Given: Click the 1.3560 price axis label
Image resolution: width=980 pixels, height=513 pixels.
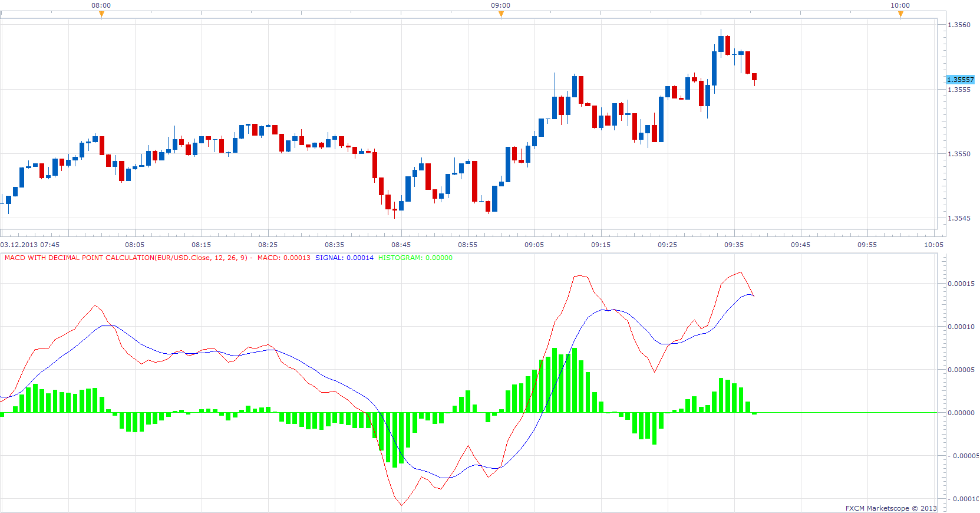Looking at the screenshot, I should pyautogui.click(x=959, y=25).
